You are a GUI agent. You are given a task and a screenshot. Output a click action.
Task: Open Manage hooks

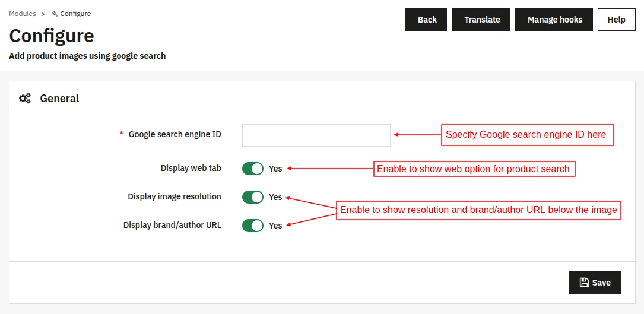tap(554, 20)
